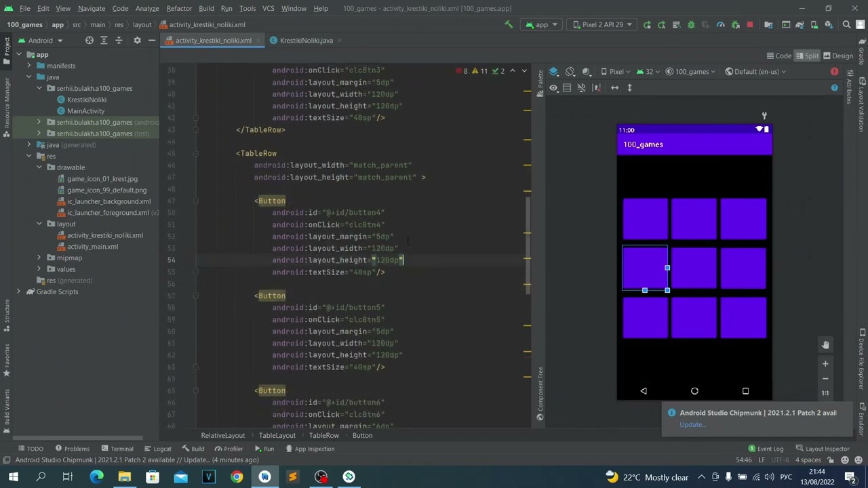868x488 pixels.
Task: Click horizontal expand arrows in design toolbar
Action: [614, 87]
